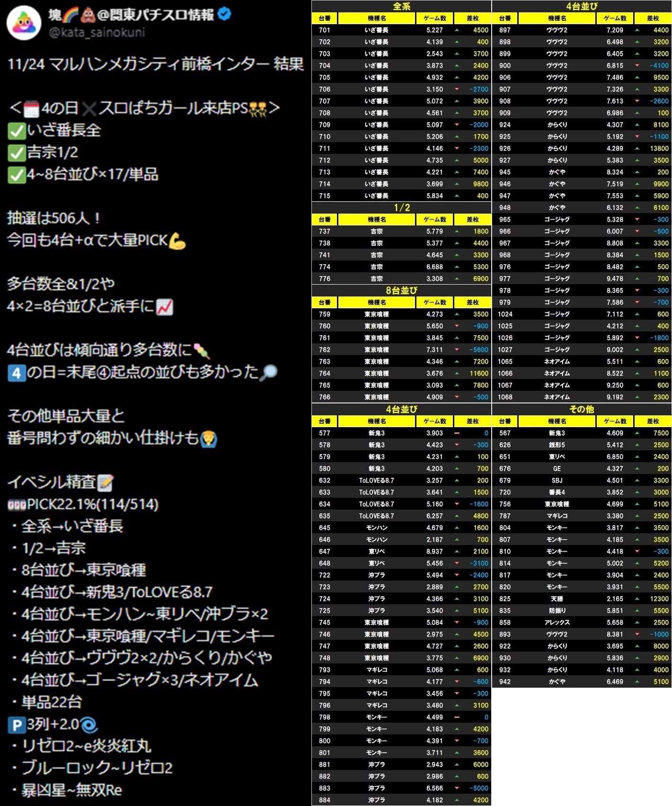Click アレックス on row 858

click(x=557, y=622)
